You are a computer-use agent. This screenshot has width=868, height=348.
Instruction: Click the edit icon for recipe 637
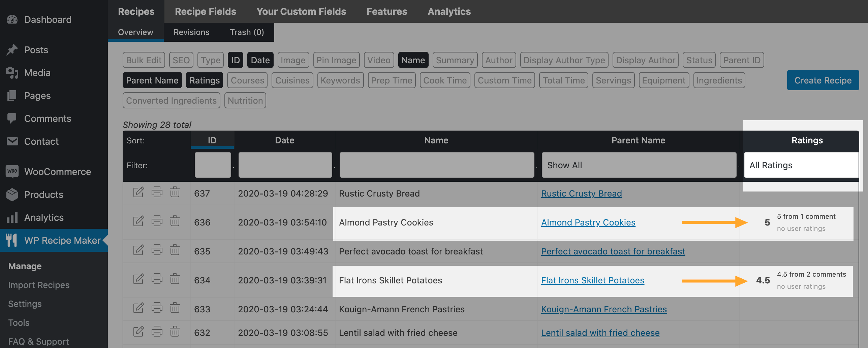pos(138,192)
